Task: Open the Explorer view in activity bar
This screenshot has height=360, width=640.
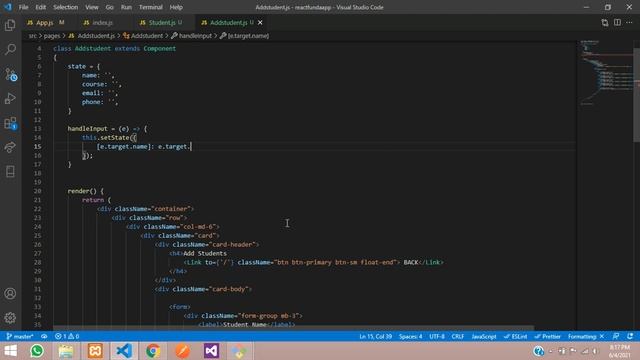Action: [x=10, y=25]
